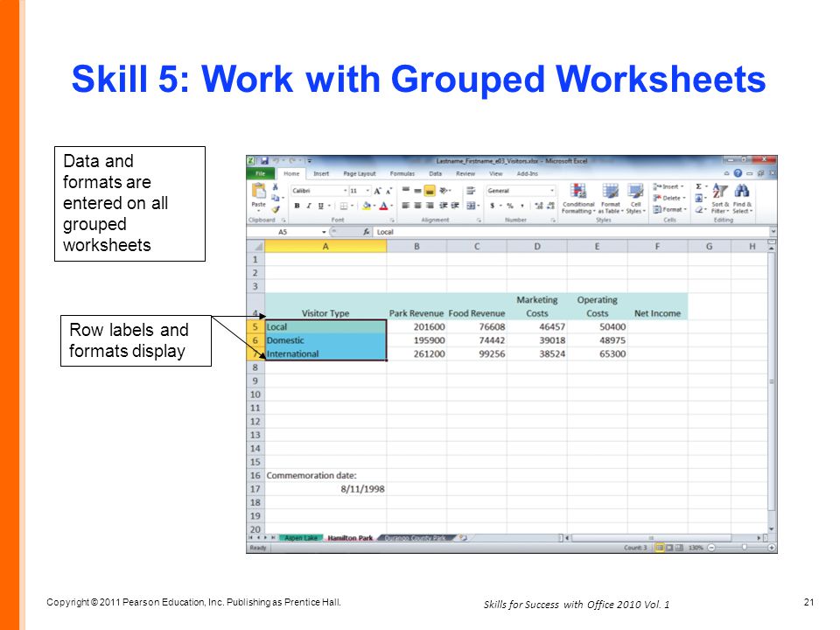Switch to the Insert ribbon tab
The width and height of the screenshot is (840, 630).
[x=321, y=173]
